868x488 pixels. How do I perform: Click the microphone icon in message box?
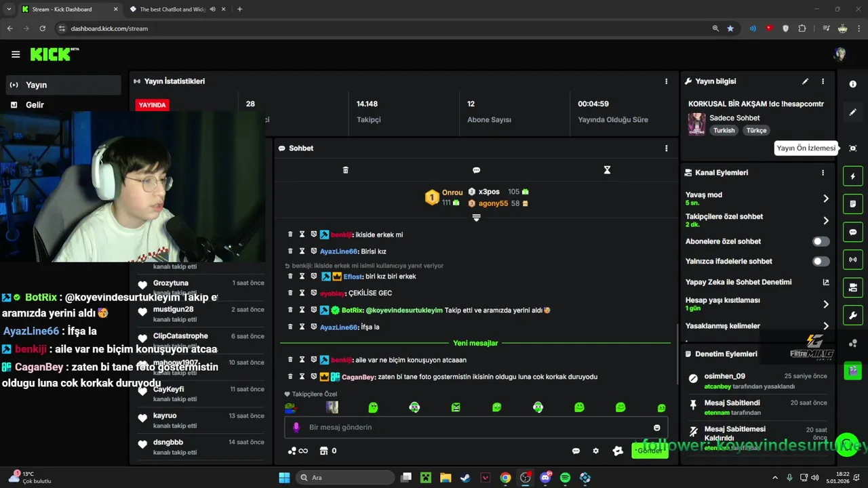click(296, 428)
